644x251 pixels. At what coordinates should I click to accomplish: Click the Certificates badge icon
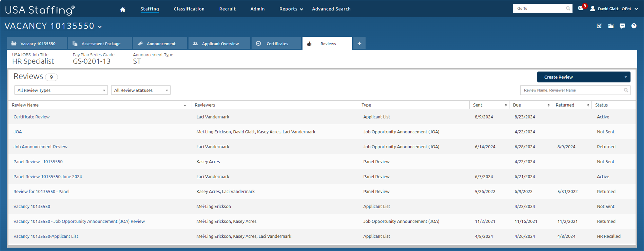coord(258,43)
